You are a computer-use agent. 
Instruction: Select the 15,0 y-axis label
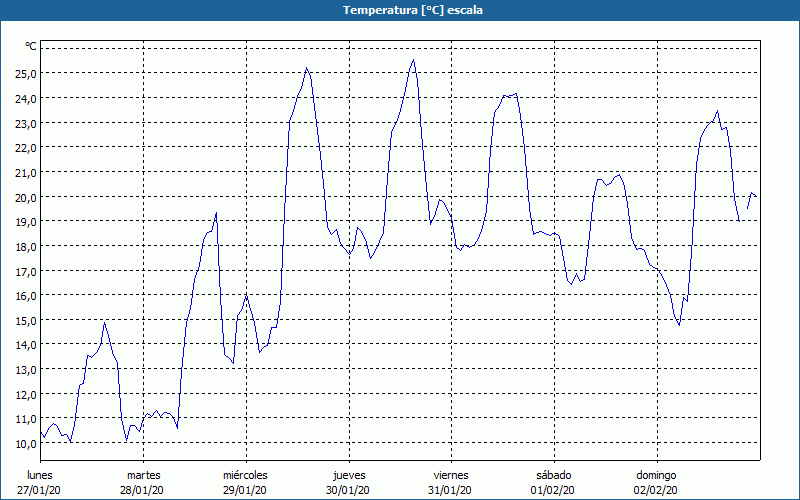point(26,320)
